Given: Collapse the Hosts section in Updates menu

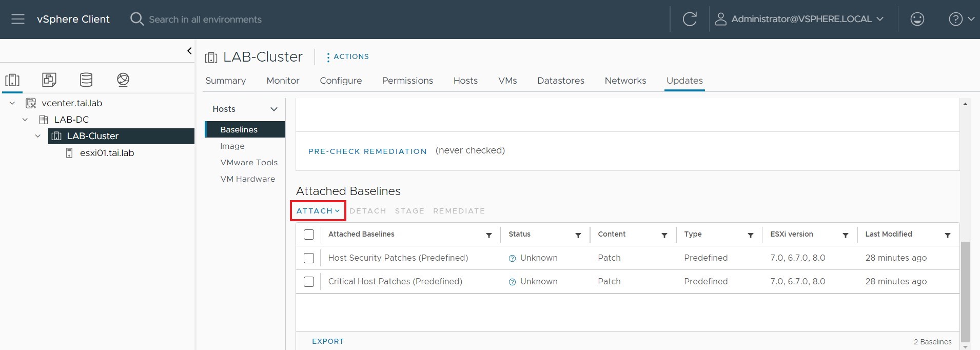Looking at the screenshot, I should click(x=274, y=109).
